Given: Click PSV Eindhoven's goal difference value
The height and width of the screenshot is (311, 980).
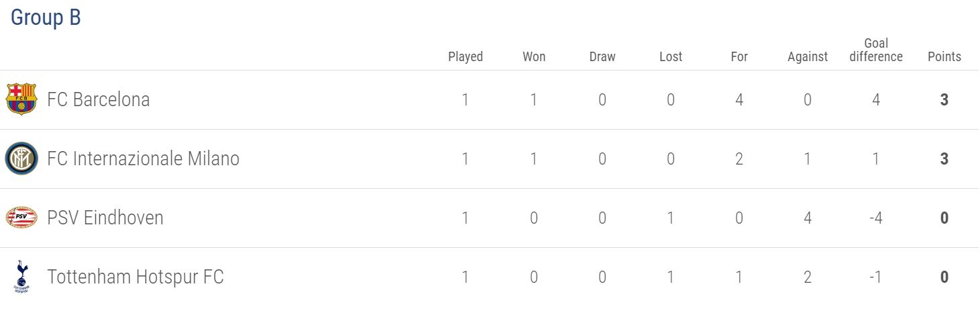Looking at the screenshot, I should [x=876, y=218].
